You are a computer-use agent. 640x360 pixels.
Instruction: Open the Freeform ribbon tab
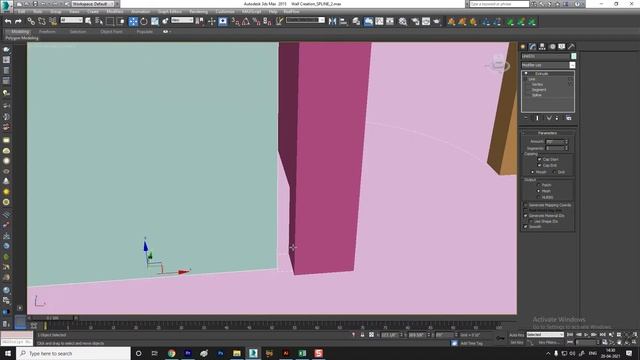coord(47,31)
